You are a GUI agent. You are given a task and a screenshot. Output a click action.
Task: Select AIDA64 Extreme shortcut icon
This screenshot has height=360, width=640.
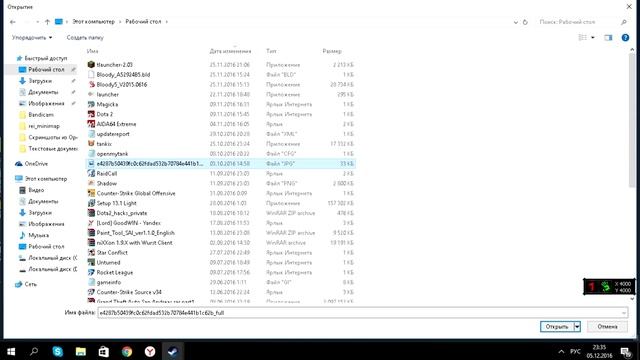(x=91, y=124)
